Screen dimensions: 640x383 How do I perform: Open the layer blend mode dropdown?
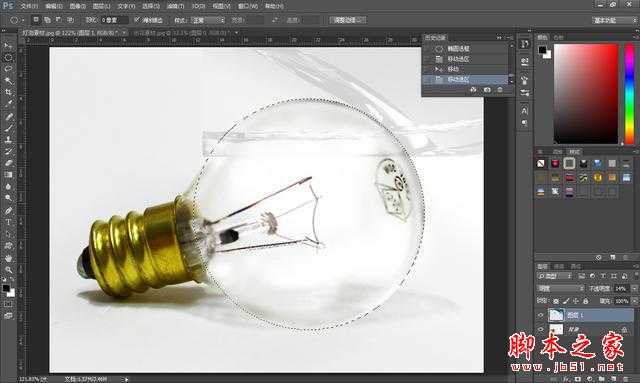click(561, 288)
